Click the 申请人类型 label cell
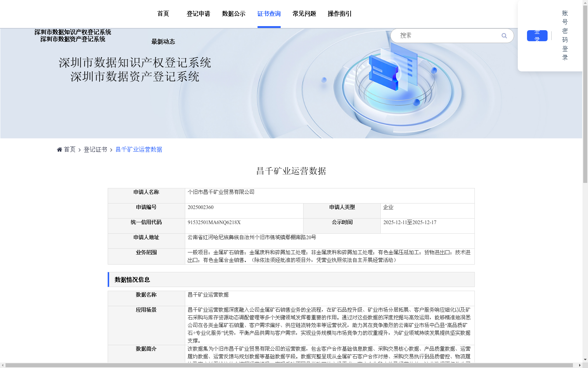This screenshot has height=368, width=588. 342,211
